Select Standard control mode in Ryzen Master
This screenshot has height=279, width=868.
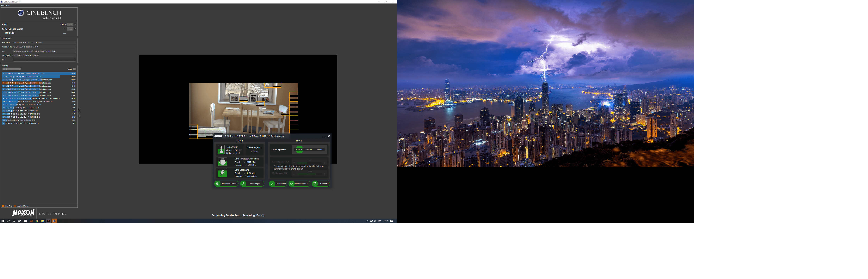click(299, 150)
